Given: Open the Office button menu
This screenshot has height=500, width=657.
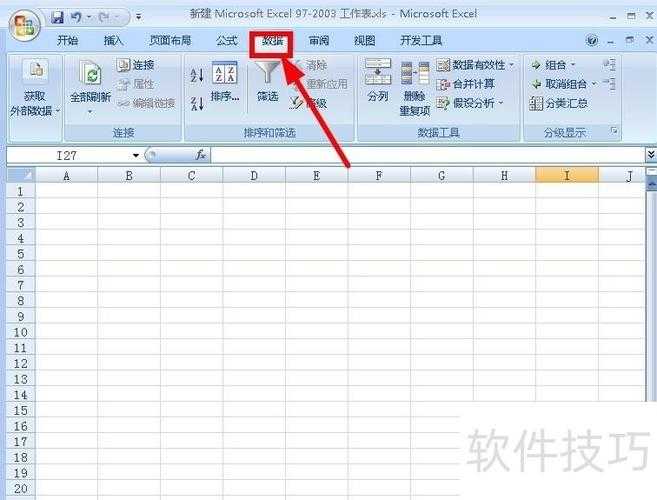Looking at the screenshot, I should tap(24, 24).
